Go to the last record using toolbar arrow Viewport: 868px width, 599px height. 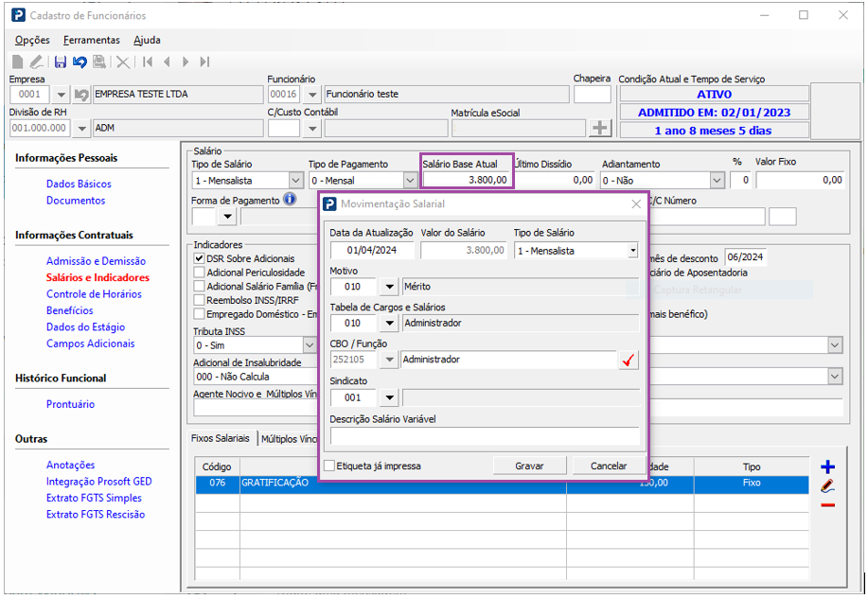pyautogui.click(x=204, y=62)
